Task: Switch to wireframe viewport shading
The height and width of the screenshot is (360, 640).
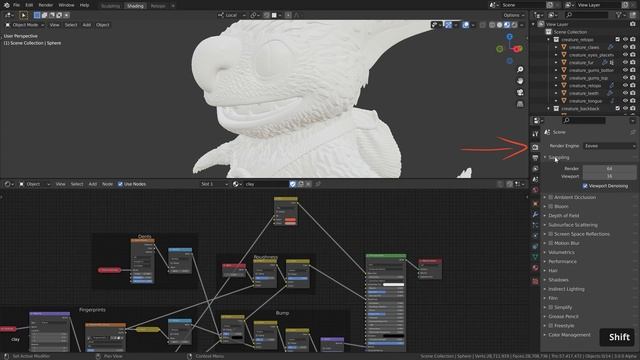Action: coord(492,25)
